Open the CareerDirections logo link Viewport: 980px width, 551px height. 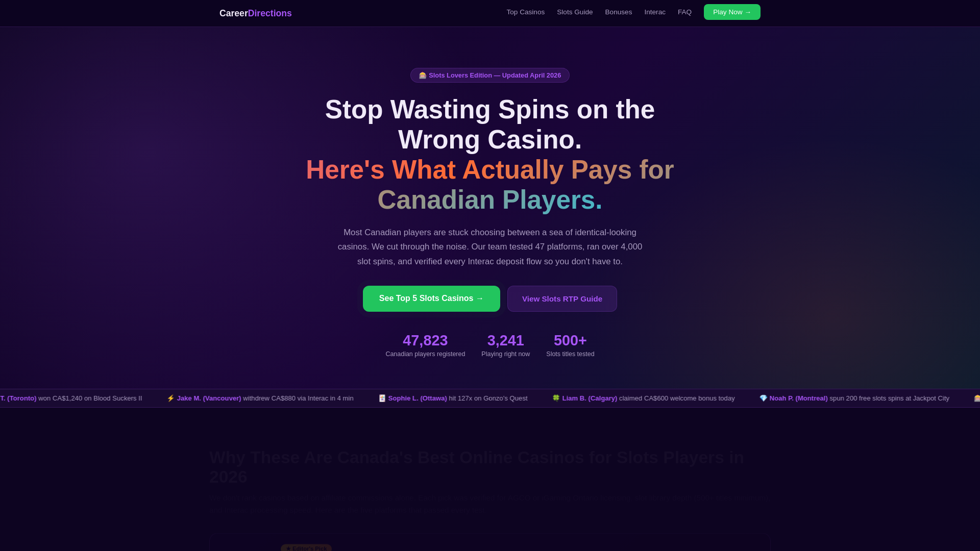(256, 13)
